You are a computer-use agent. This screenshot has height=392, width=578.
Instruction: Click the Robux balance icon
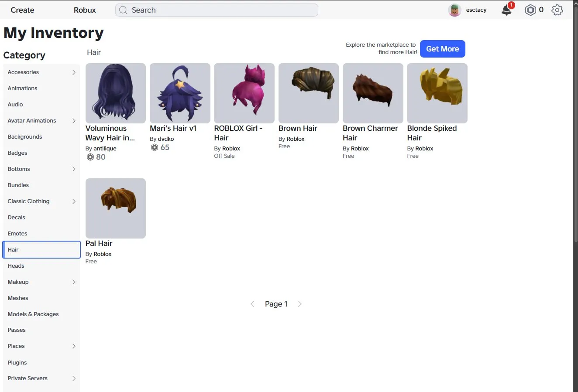530,10
